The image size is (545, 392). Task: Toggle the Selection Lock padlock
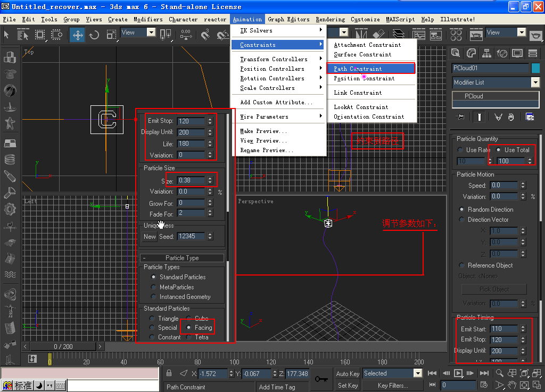(169, 373)
